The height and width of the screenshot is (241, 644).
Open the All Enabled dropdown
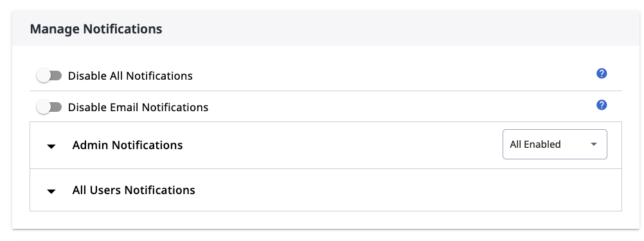[555, 145]
